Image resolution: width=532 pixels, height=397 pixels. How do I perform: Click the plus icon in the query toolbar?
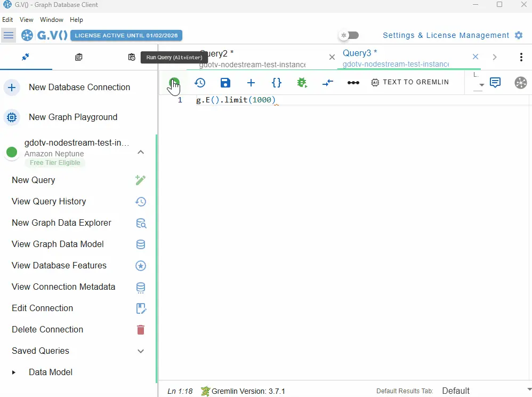click(x=251, y=83)
